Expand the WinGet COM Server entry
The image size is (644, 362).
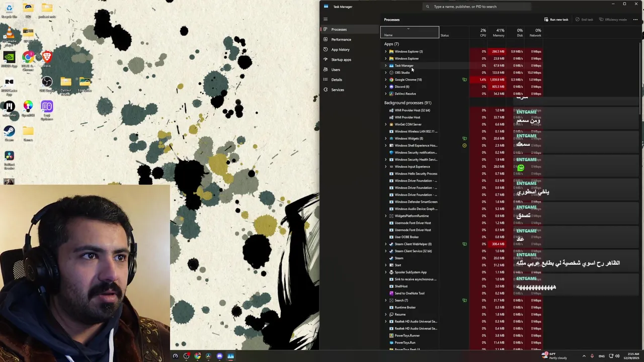385,124
